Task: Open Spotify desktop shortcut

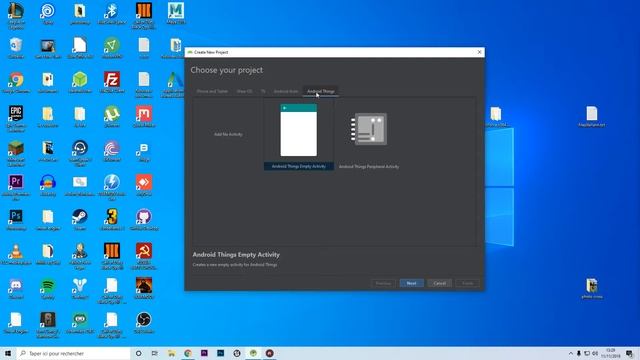Action: 48,288
